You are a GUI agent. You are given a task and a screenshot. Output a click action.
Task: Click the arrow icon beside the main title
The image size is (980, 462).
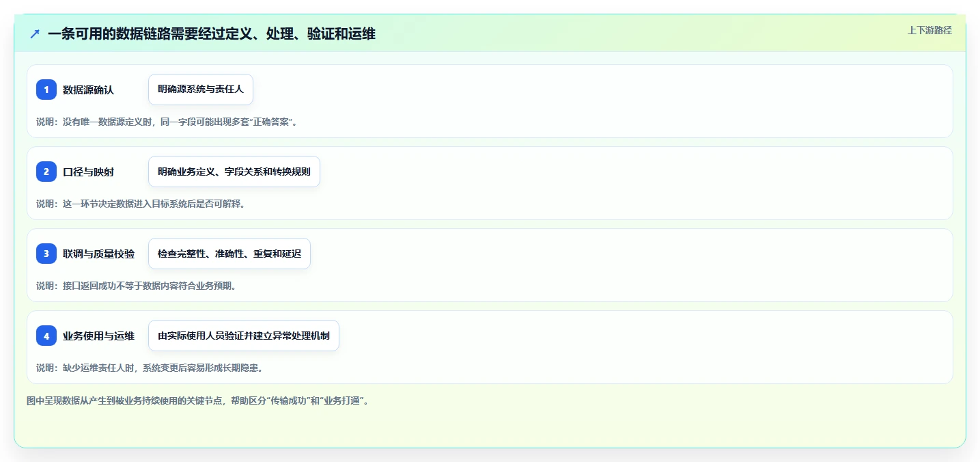tap(35, 33)
